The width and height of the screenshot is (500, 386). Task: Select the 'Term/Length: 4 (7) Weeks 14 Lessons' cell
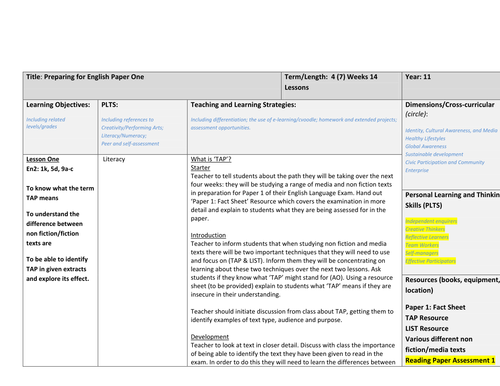[342, 85]
